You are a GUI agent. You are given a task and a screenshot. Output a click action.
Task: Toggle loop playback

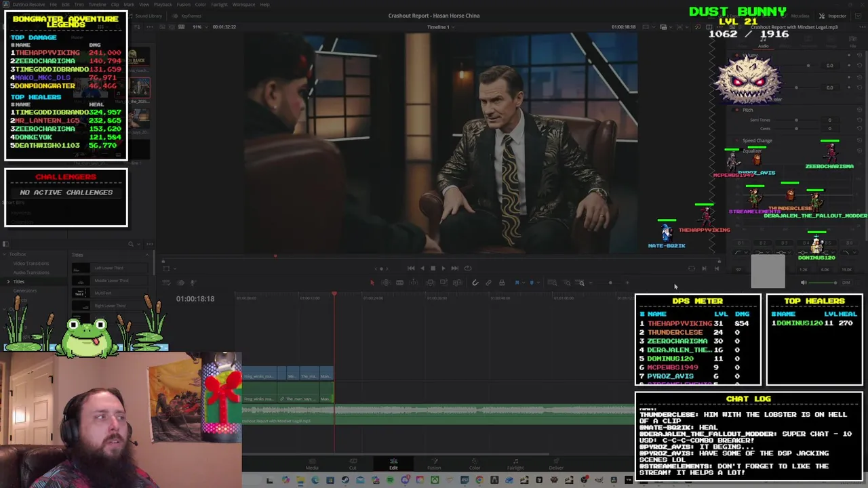point(468,268)
